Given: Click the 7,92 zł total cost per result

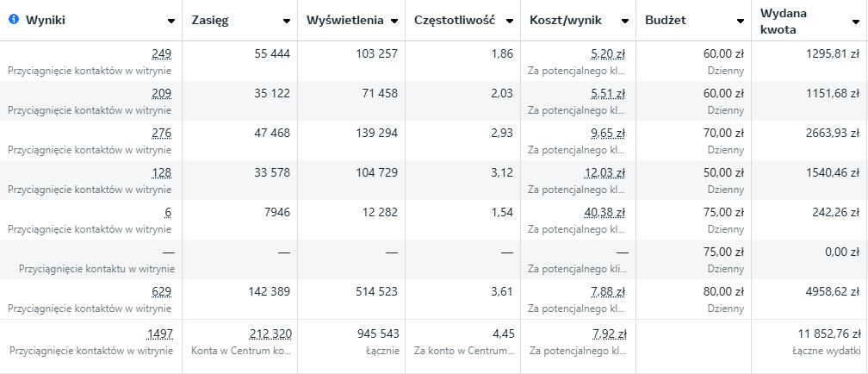Looking at the screenshot, I should [x=610, y=333].
